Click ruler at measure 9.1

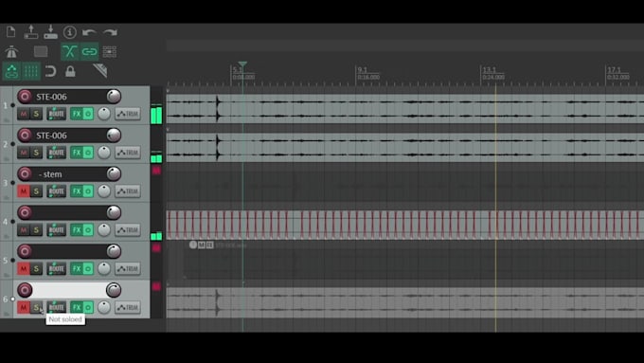pos(362,70)
